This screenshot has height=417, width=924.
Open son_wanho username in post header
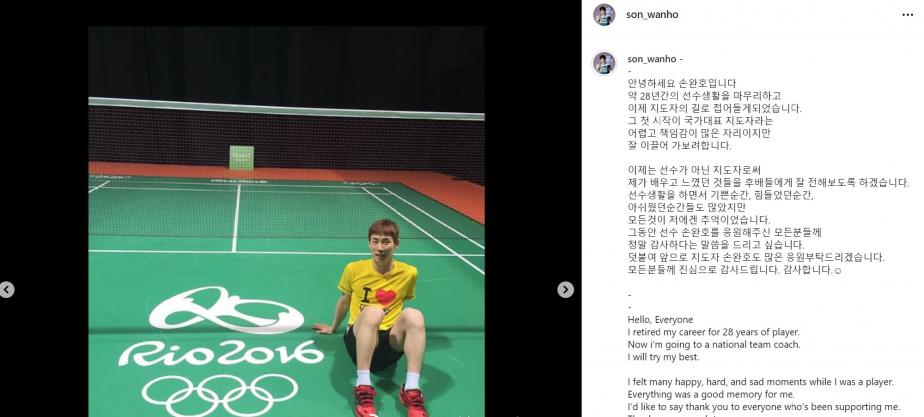(x=652, y=15)
